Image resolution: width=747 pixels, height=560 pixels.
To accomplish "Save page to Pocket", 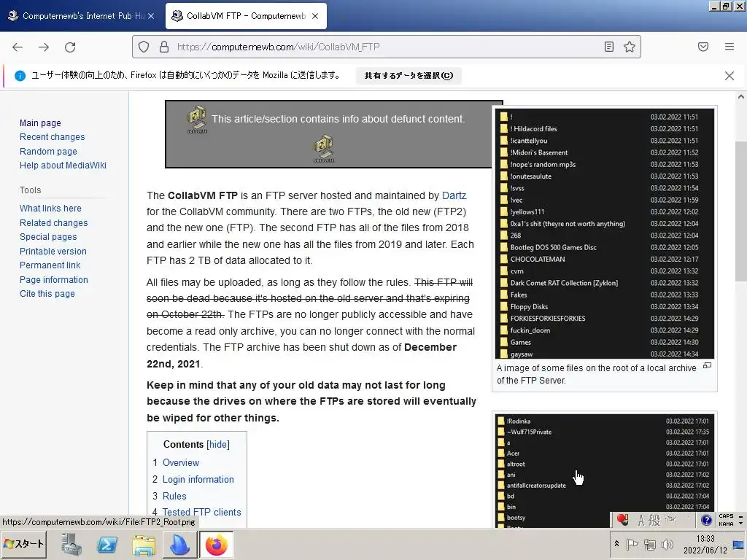I will pyautogui.click(x=703, y=47).
